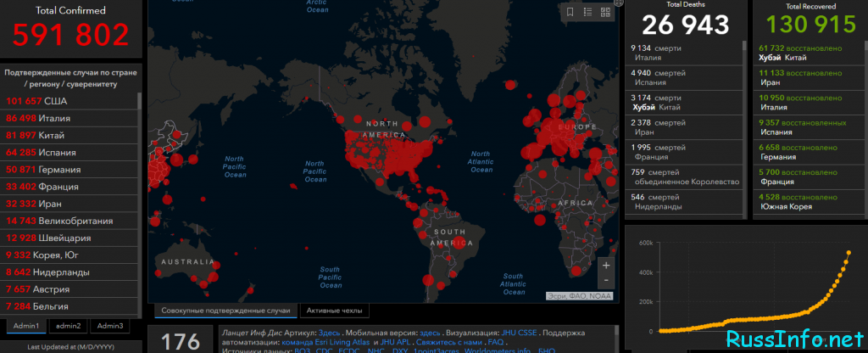
Task: Click the last orange point on the chart
Action: (x=849, y=253)
